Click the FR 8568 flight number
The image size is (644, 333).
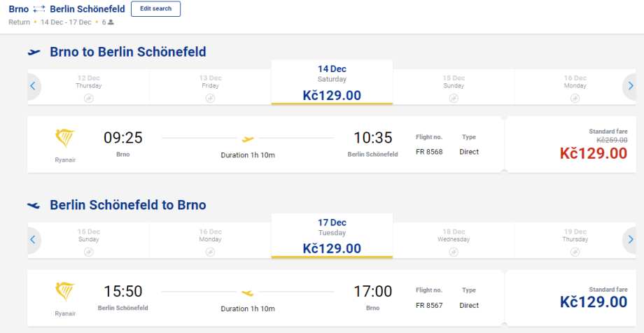click(x=428, y=152)
